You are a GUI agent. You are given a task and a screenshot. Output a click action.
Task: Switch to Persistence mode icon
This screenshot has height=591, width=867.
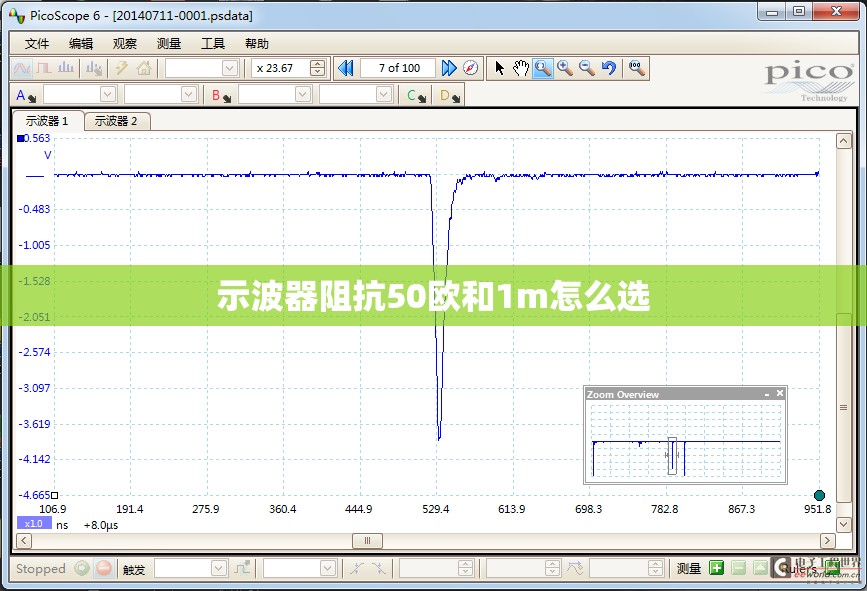pos(44,69)
